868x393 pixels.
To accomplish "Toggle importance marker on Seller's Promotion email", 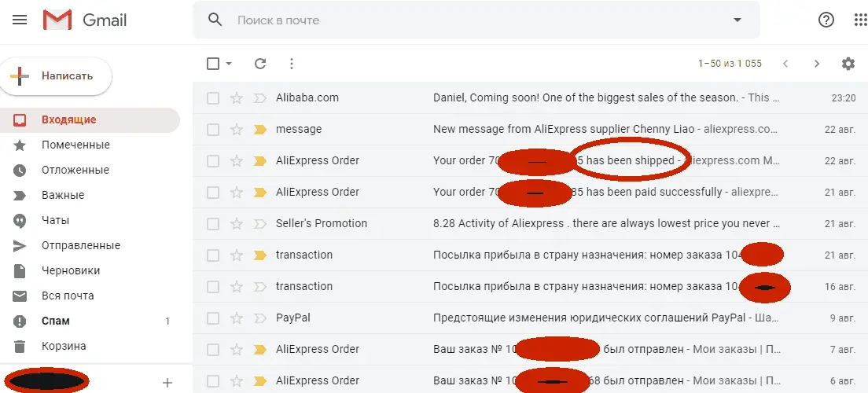I will 259,224.
